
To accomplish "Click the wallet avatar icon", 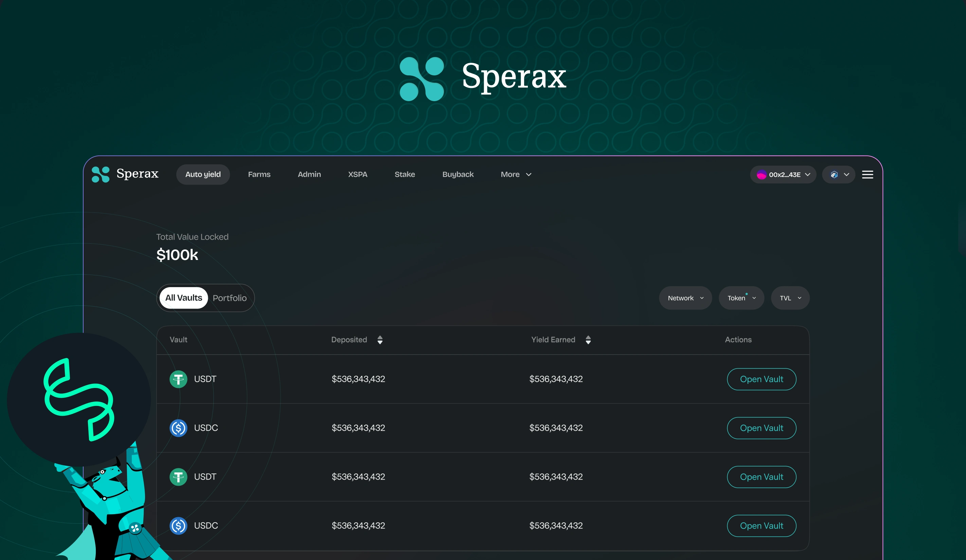I will click(761, 175).
